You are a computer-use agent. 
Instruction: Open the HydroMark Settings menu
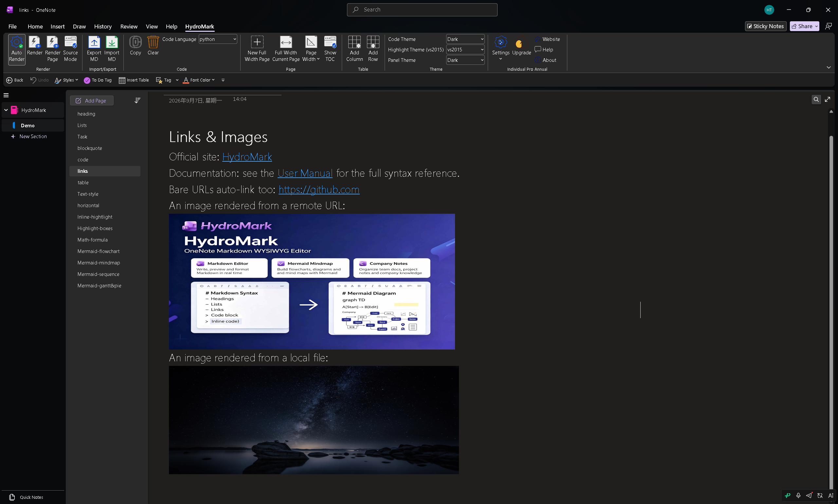(501, 48)
